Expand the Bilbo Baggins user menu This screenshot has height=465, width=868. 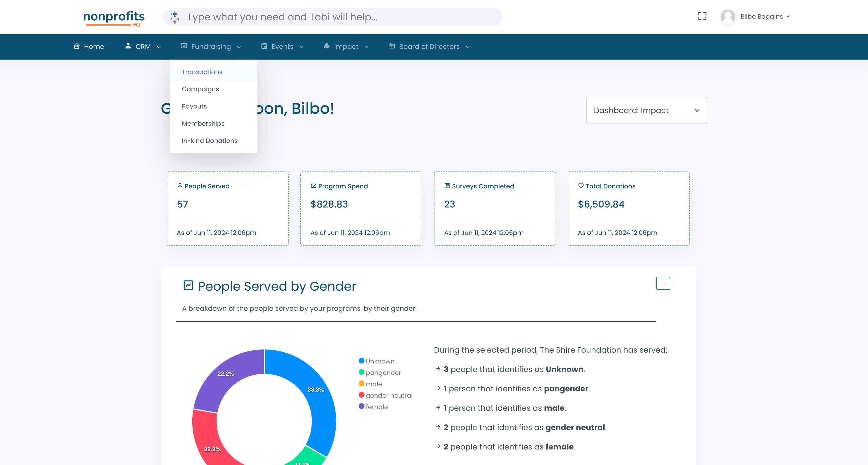coord(788,16)
